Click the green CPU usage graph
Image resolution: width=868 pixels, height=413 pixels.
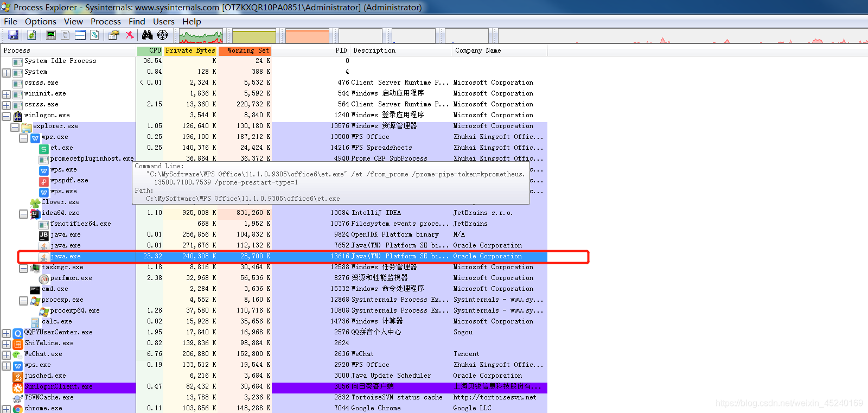click(x=201, y=36)
